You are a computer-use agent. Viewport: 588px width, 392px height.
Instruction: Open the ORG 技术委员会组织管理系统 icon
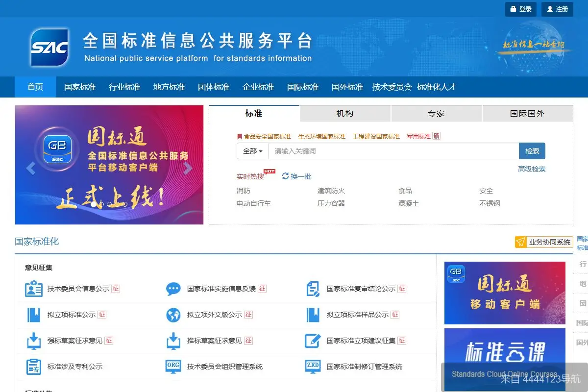[x=173, y=366]
